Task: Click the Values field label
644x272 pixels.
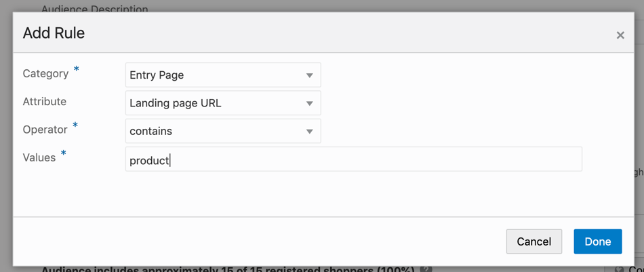Action: tap(39, 157)
